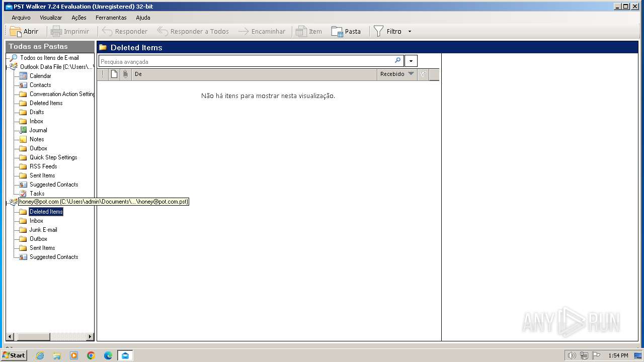Select Inbox under honey@pot.com
The height and width of the screenshot is (362, 644).
tap(36, 221)
